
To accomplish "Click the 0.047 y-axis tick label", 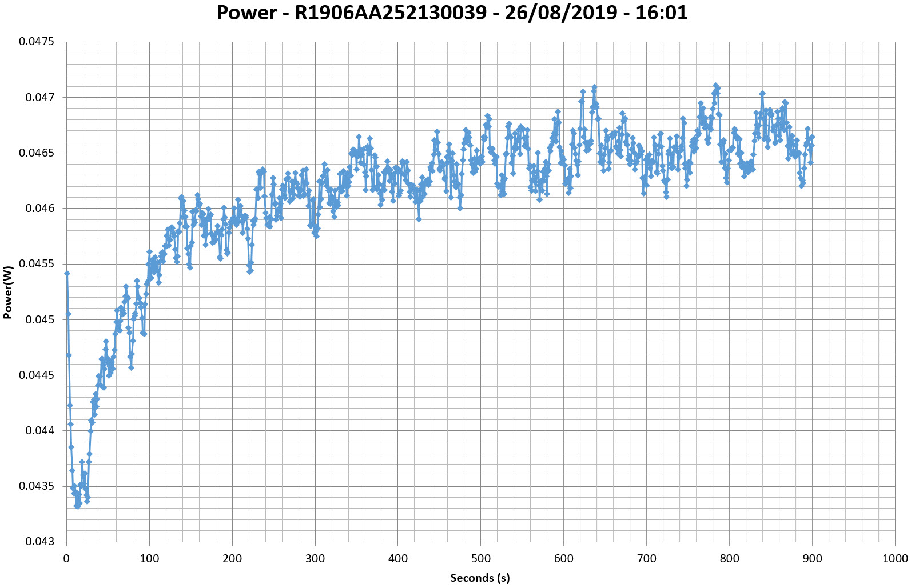I will [39, 97].
